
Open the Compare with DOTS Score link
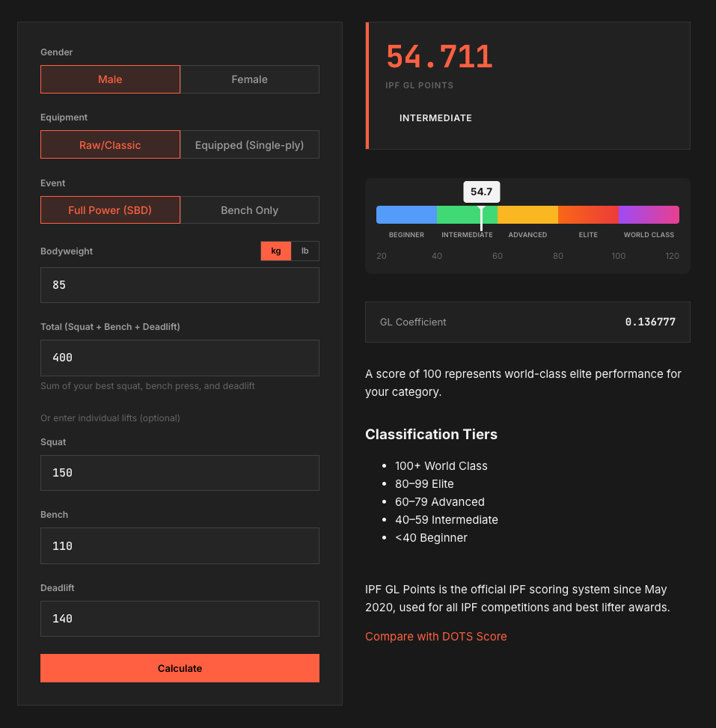[x=435, y=636]
